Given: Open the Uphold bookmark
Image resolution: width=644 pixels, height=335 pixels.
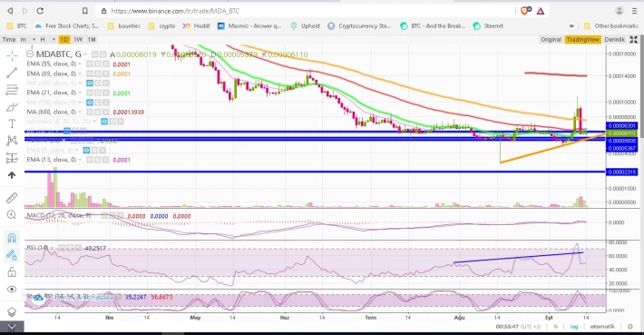Looking at the screenshot, I should (x=305, y=26).
